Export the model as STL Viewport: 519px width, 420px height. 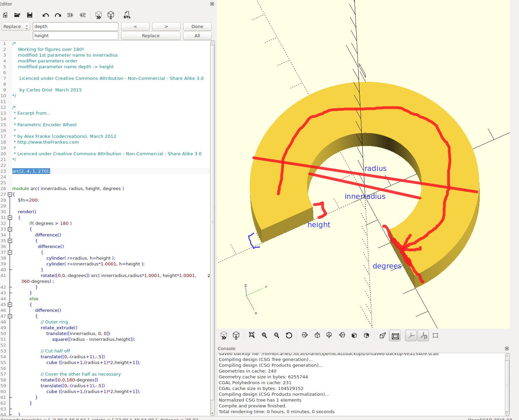127,15
